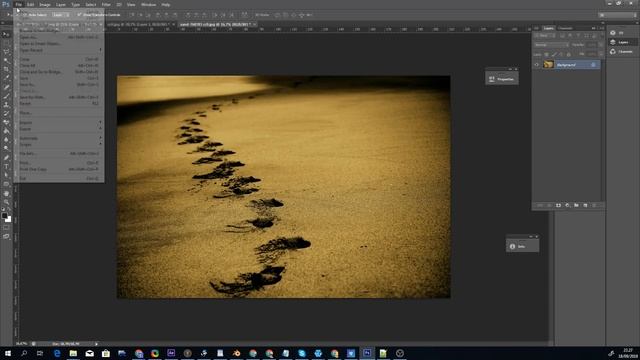Screen dimensions: 640x360
Task: Select the Lasso tool
Action: coord(6,52)
